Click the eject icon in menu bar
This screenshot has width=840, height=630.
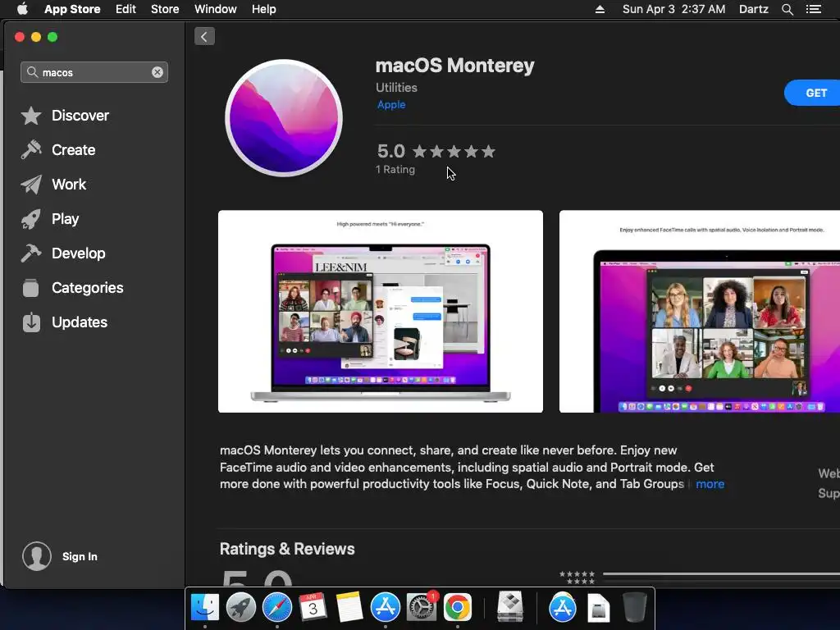(x=600, y=9)
